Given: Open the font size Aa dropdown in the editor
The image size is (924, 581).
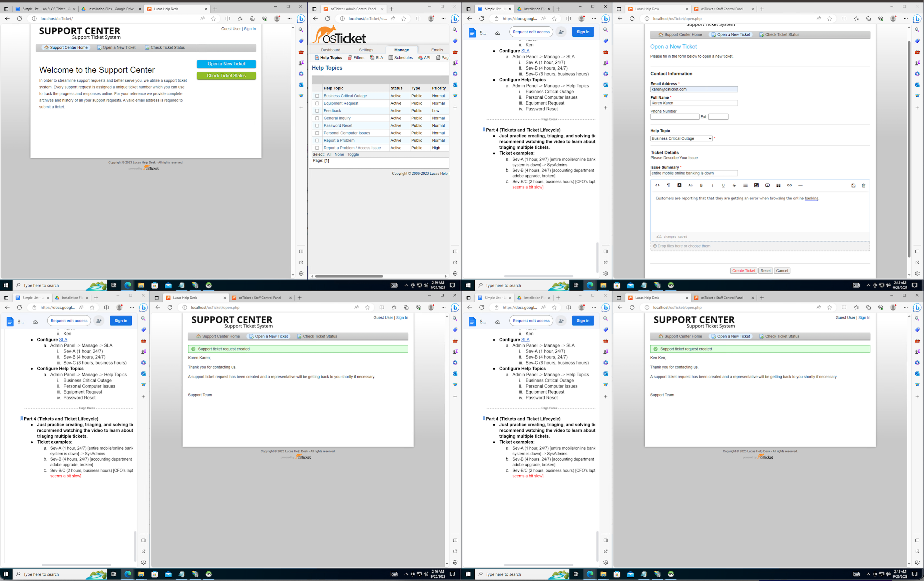Looking at the screenshot, I should point(691,185).
